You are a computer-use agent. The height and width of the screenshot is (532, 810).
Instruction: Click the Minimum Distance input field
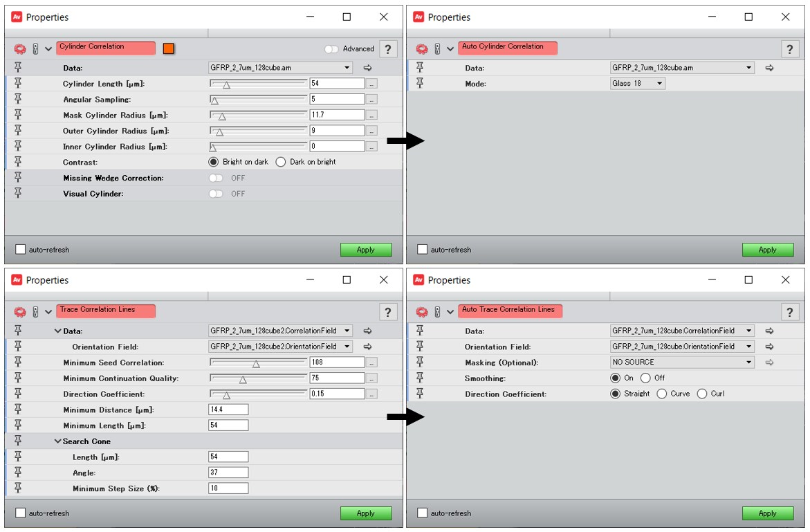click(x=228, y=410)
